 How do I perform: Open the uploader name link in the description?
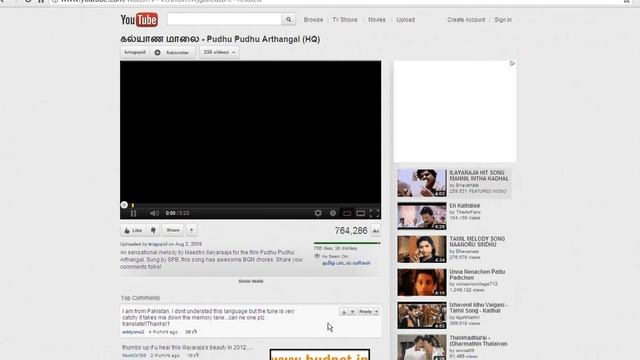(x=158, y=244)
